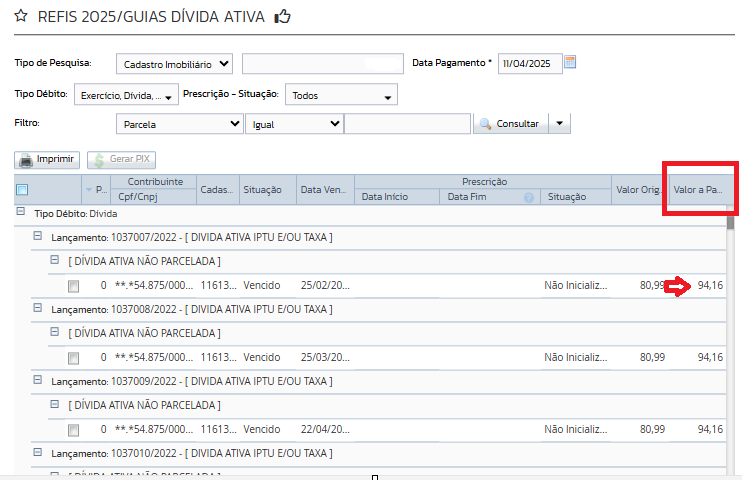Click the Imprimir button
Image resolution: width=742 pixels, height=480 pixels.
(47, 160)
